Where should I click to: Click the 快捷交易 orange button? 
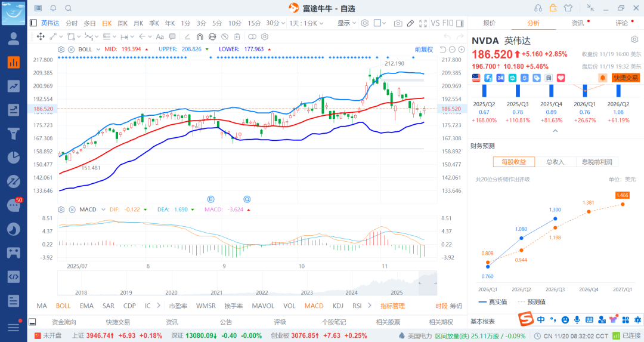[x=626, y=78]
